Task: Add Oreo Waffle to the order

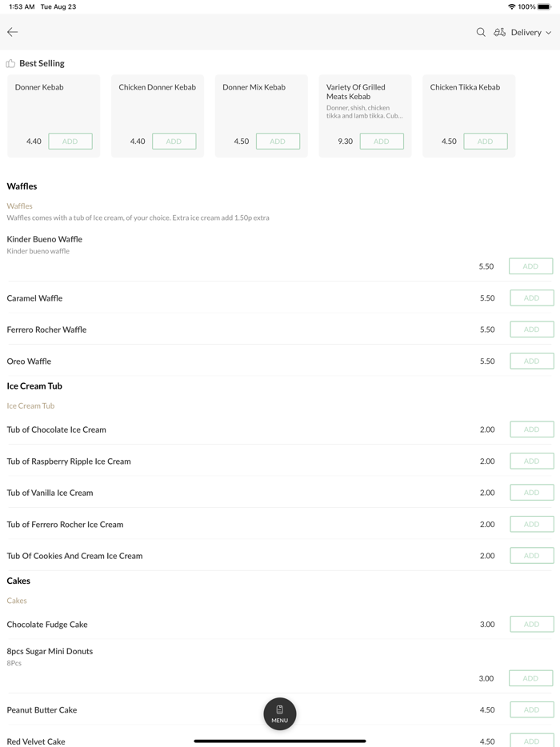Action: [531, 361]
